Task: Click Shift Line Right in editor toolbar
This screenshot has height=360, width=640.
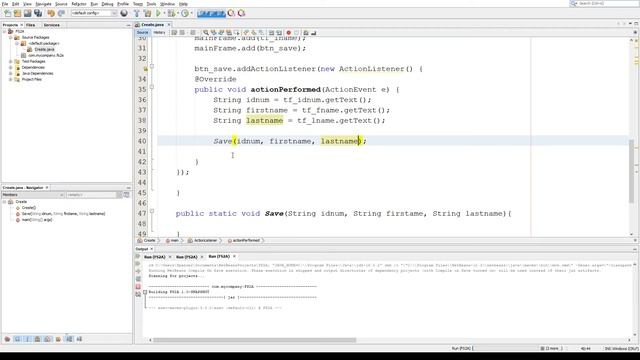Action: [279, 33]
